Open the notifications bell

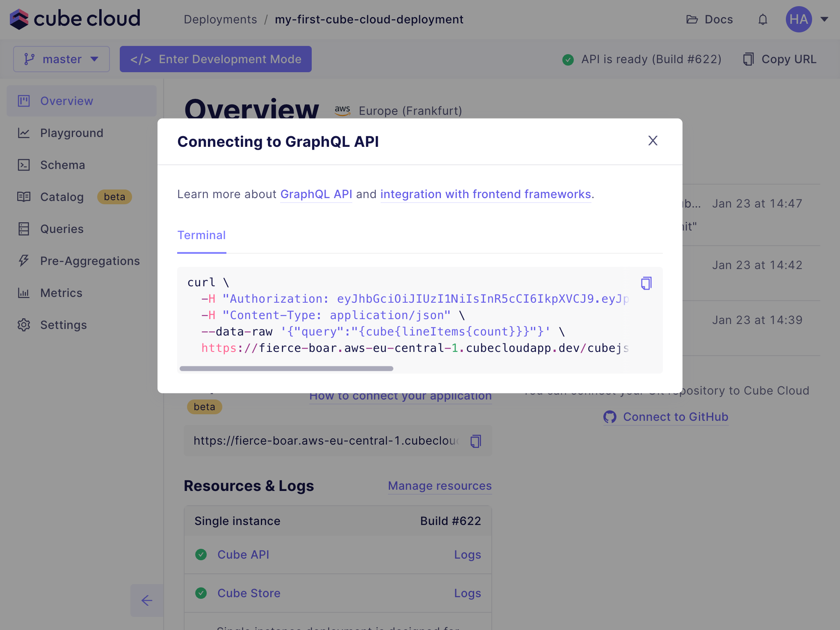click(x=762, y=19)
